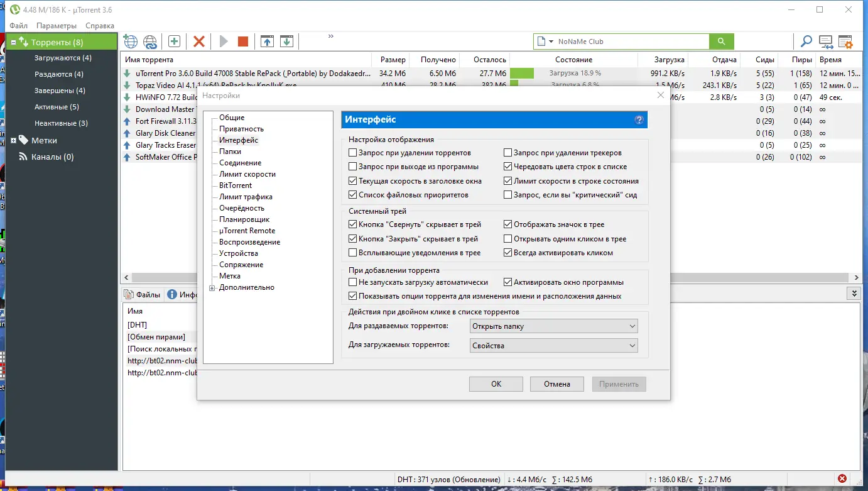Open the Справка menu
This screenshot has width=868, height=491.
[100, 26]
